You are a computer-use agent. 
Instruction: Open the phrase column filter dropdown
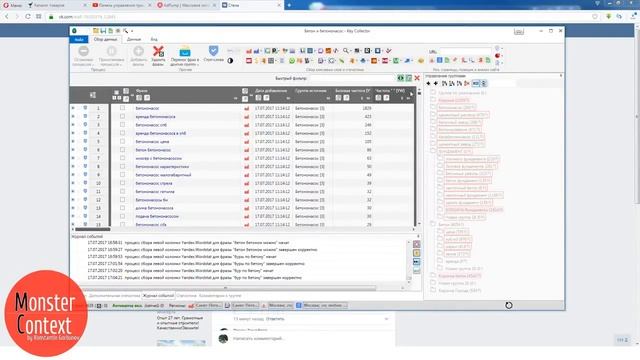(236, 98)
